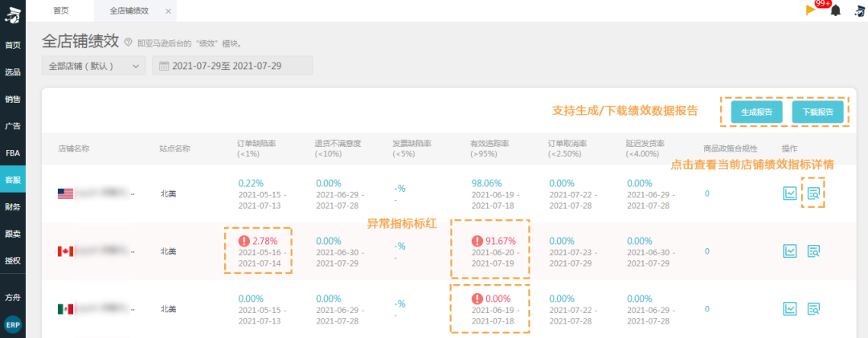Open 选品 in the left sidebar
868x338 pixels.
(x=13, y=72)
